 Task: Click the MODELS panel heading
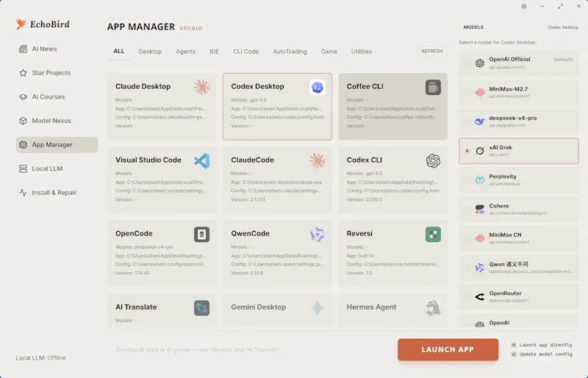[x=473, y=27]
